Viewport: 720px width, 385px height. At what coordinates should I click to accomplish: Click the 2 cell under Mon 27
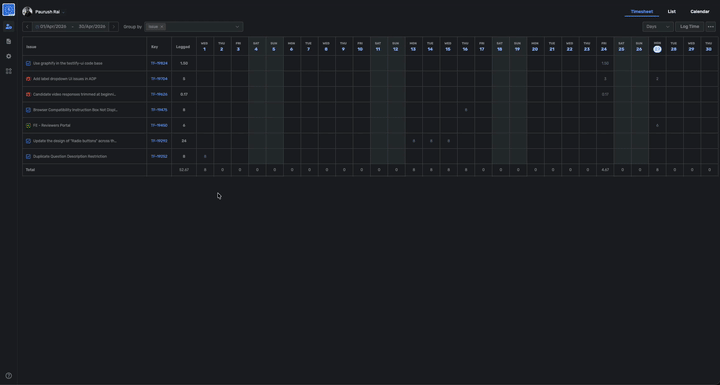(x=657, y=79)
